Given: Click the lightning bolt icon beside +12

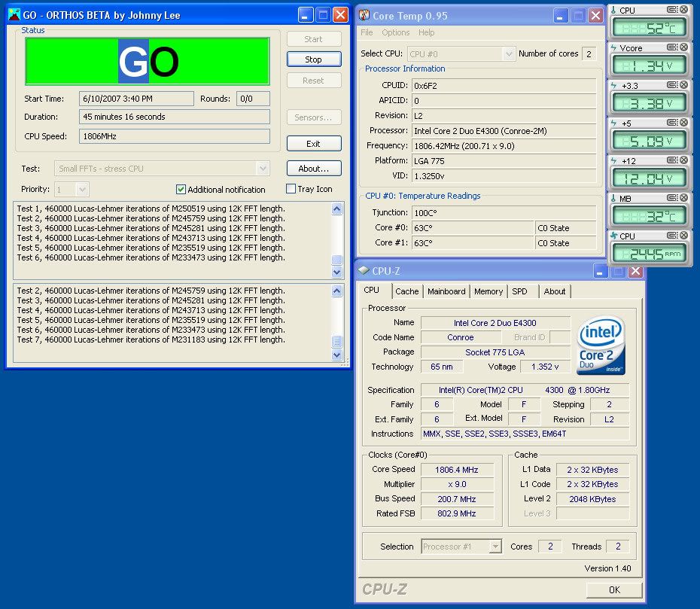Looking at the screenshot, I should click(x=614, y=161).
